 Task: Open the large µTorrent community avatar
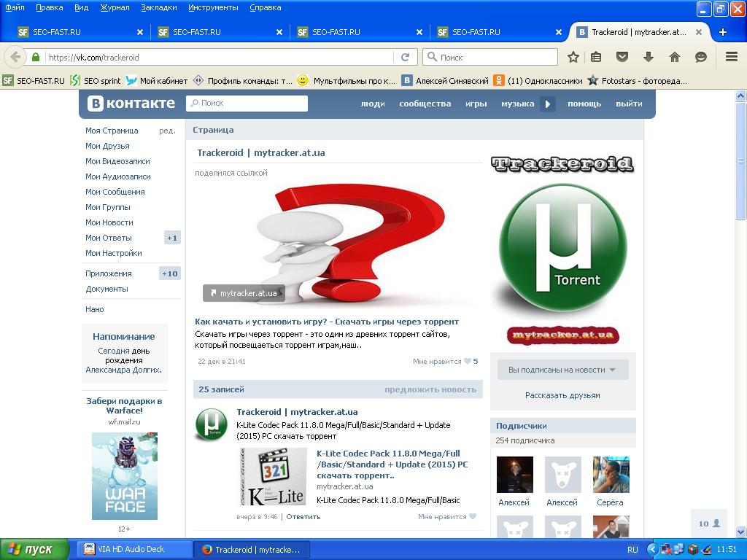pos(562,248)
